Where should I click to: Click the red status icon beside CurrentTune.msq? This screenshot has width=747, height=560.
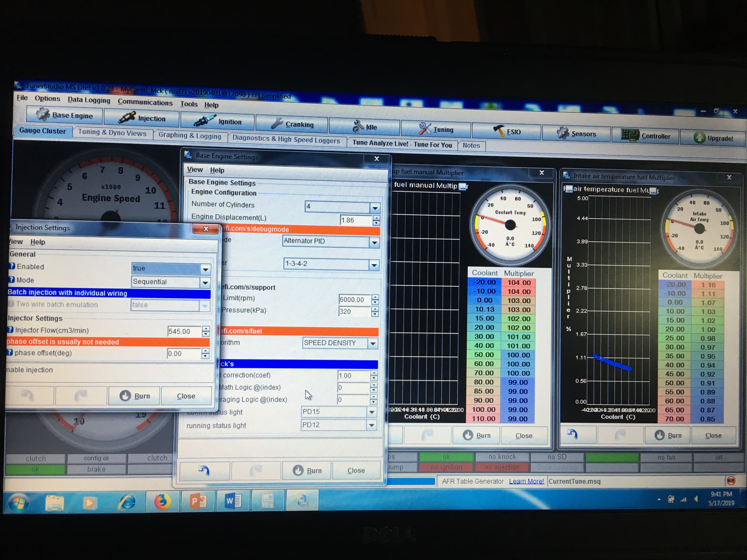[731, 480]
